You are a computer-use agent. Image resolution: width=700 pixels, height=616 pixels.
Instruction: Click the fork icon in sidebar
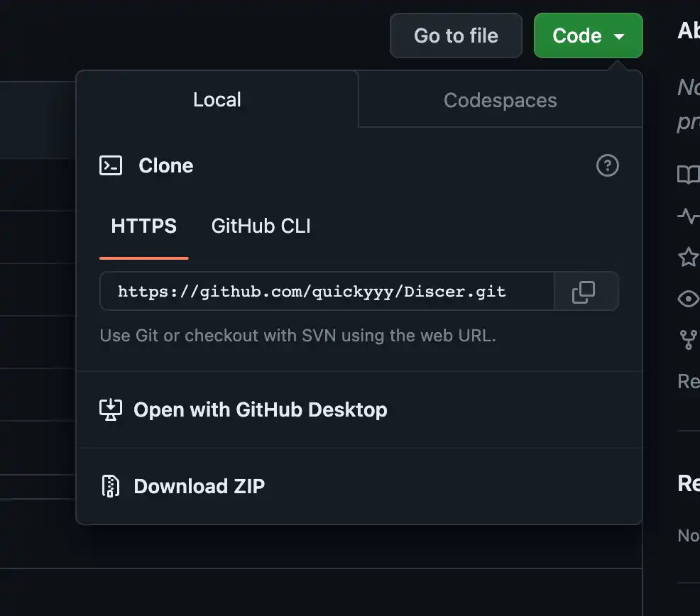[x=688, y=340]
